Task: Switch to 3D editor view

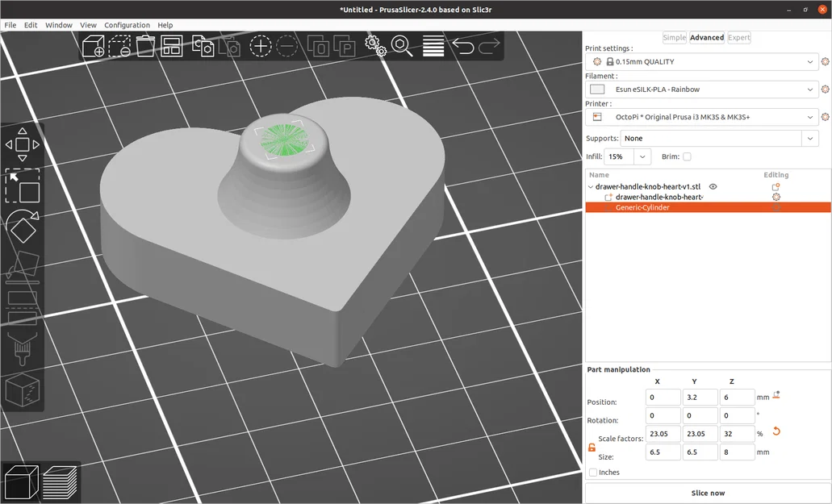Action: click(21, 482)
